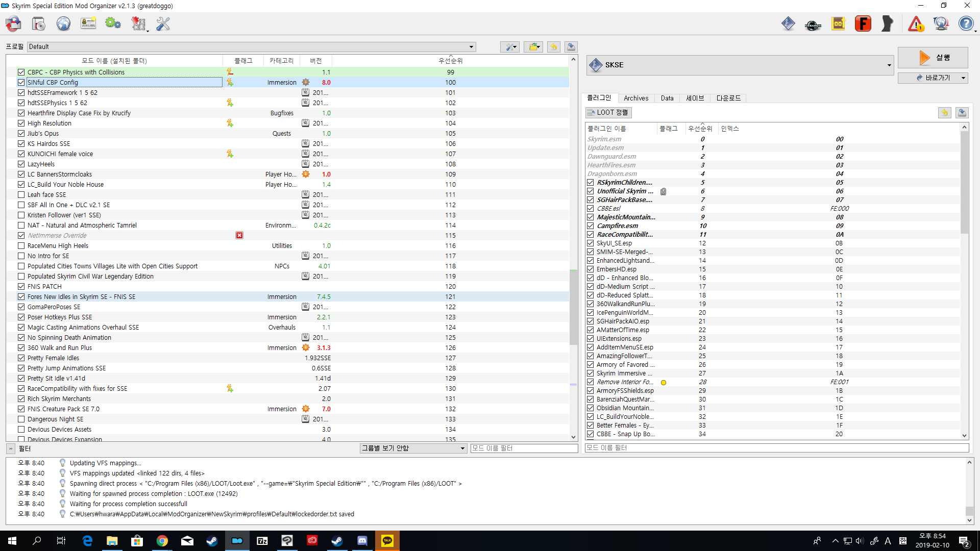Screen dimensions: 980x551
Task: Click restore backup icon above mod list
Action: [554, 47]
